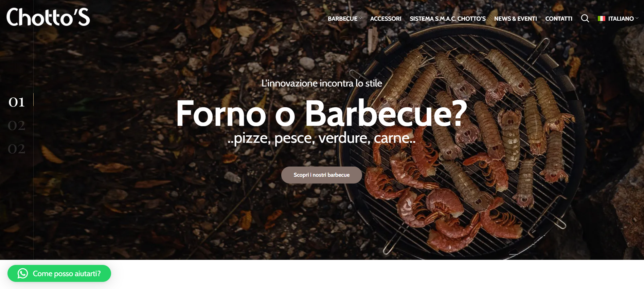Expand the ITALIANO language chevron

tap(637, 18)
